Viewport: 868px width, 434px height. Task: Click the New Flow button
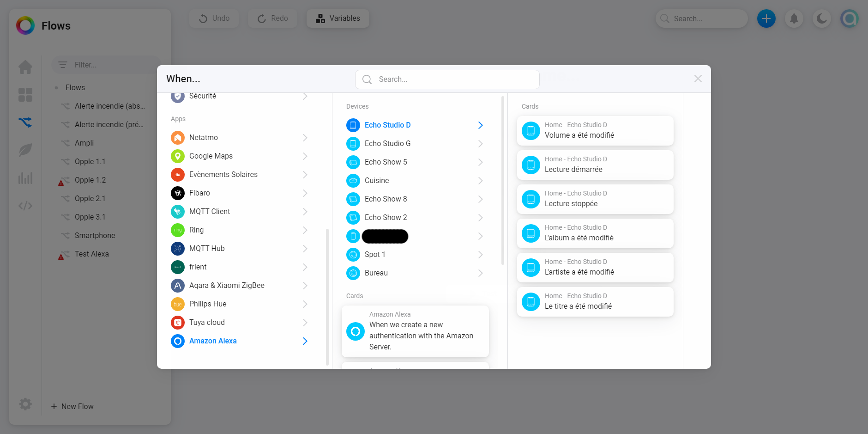tap(72, 406)
